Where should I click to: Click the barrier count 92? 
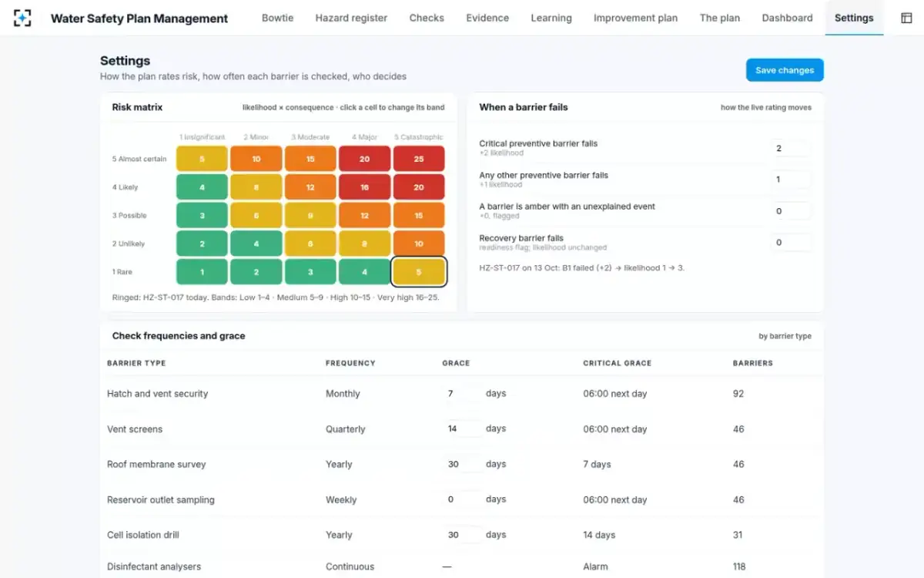738,394
